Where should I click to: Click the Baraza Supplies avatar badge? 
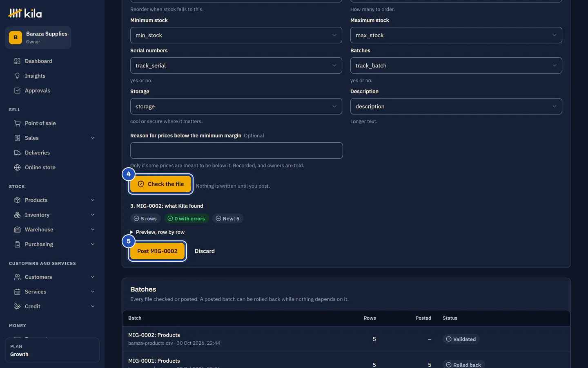[16, 38]
